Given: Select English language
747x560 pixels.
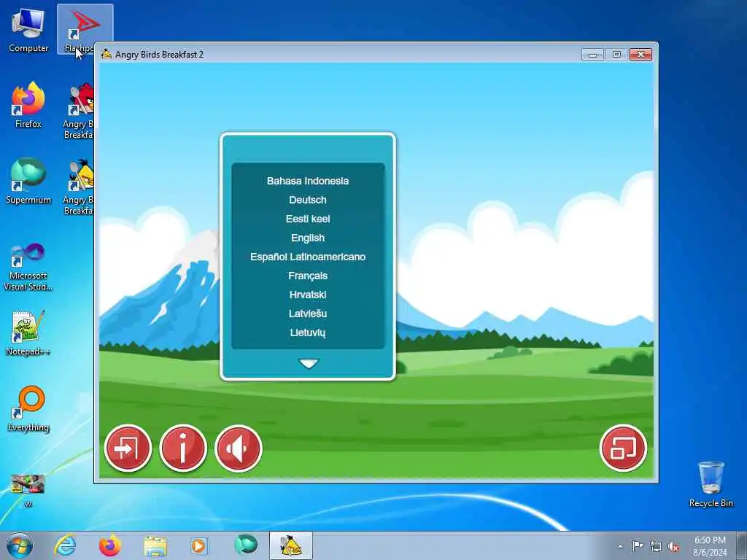Looking at the screenshot, I should point(308,238).
